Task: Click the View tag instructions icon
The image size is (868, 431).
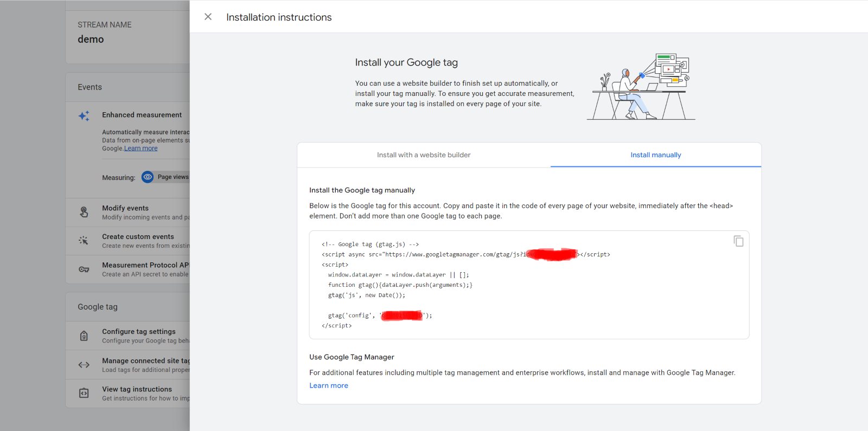Action: 84,393
